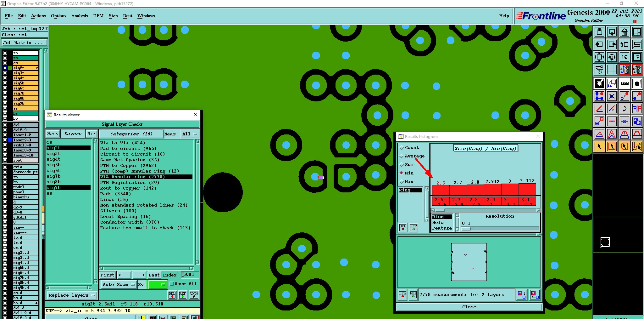
Task: Click the None layers button
Action: coord(53,134)
